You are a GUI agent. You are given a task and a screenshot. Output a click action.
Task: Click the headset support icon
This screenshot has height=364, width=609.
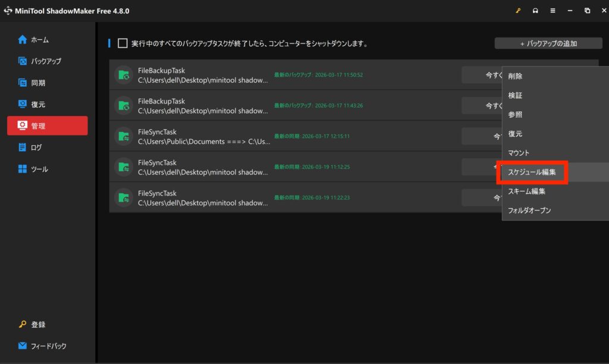click(535, 11)
